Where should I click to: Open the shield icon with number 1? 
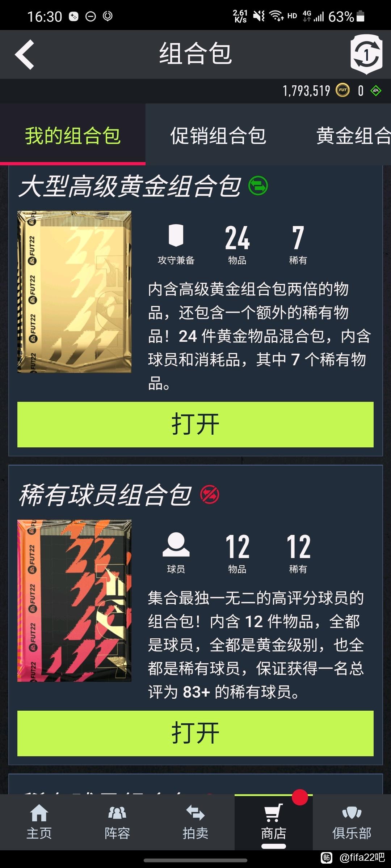coord(366,54)
